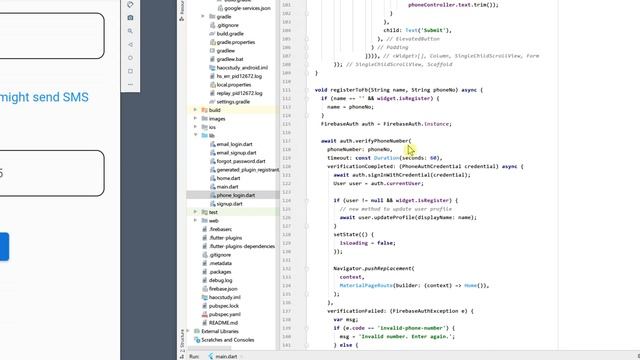This screenshot has width=640, height=360.
Task: Open .firebaserc file
Action: 217,229
